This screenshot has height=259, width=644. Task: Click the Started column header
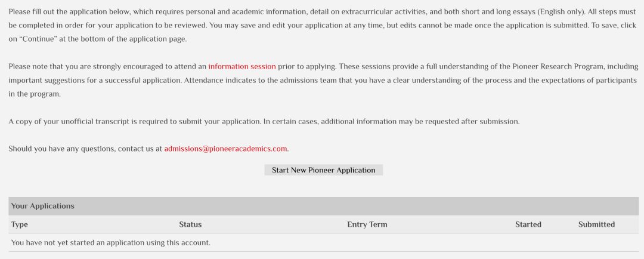[x=528, y=224]
